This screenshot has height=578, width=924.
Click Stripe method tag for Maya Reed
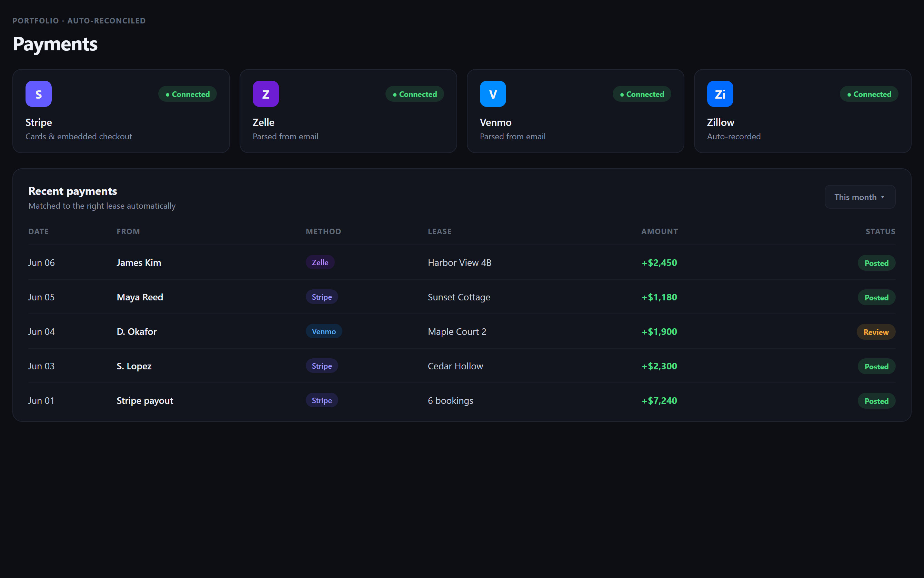pyautogui.click(x=322, y=297)
